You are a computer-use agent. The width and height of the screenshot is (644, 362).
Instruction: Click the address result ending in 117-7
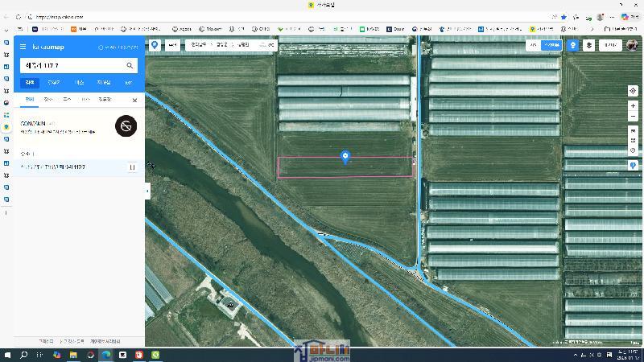point(64,167)
